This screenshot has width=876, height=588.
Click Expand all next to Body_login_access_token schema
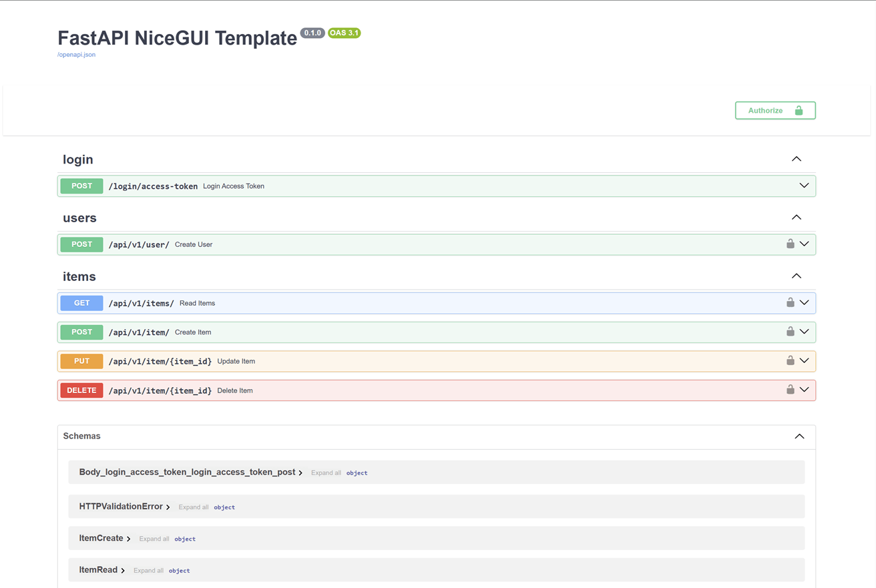click(326, 473)
